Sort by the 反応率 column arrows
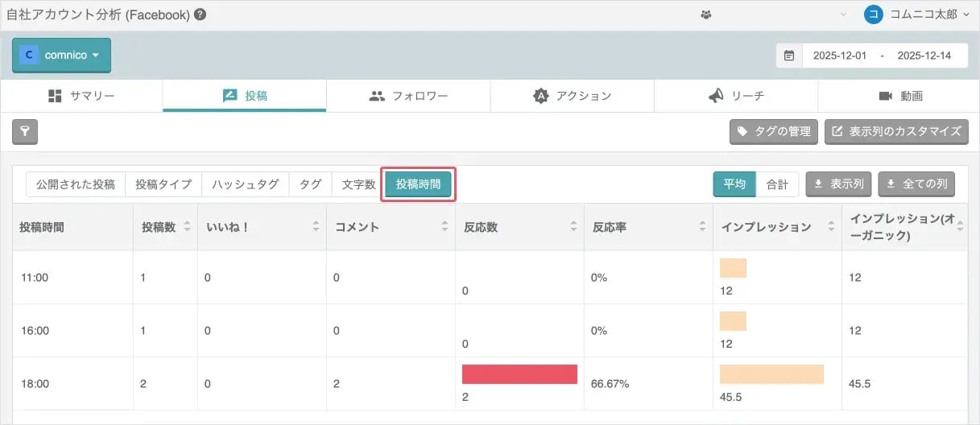Viewport: 980px width, 425px height. pos(702,227)
